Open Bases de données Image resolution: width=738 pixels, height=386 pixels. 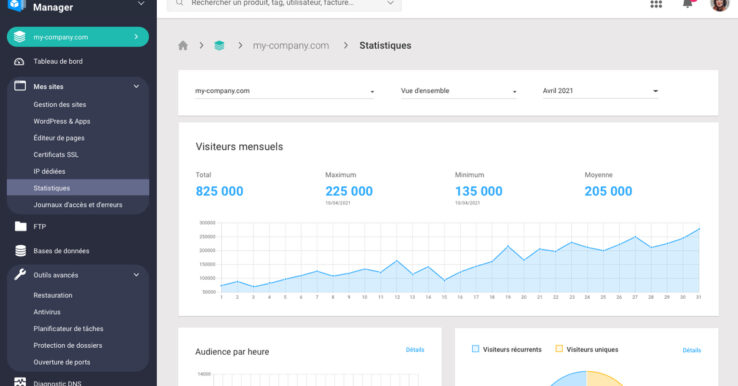pyautogui.click(x=61, y=251)
